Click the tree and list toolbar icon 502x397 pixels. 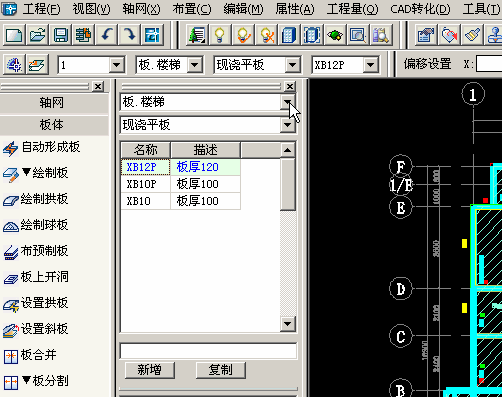pos(197,35)
